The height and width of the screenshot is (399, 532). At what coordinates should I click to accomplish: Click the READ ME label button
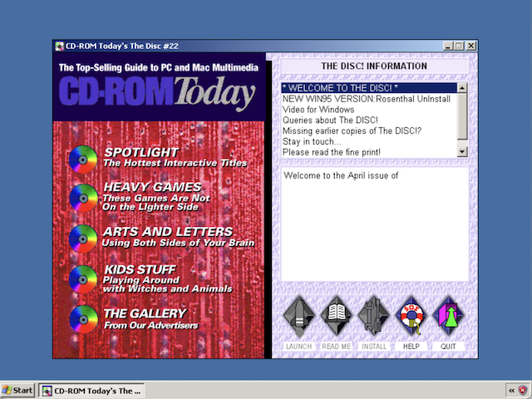pos(336,347)
